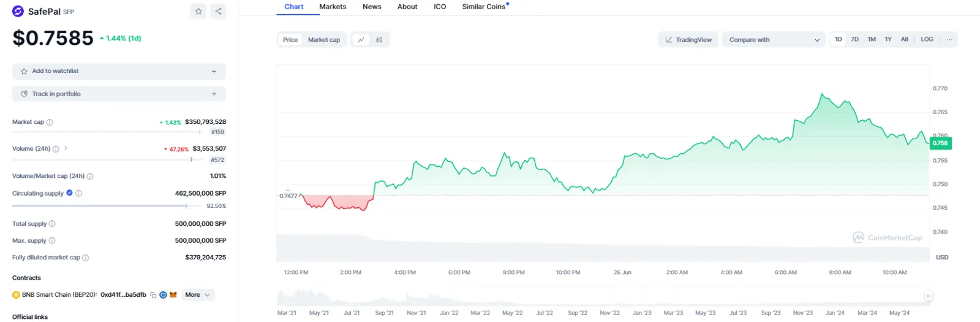
Task: Click the 0.7477 opening price label
Action: click(x=288, y=196)
